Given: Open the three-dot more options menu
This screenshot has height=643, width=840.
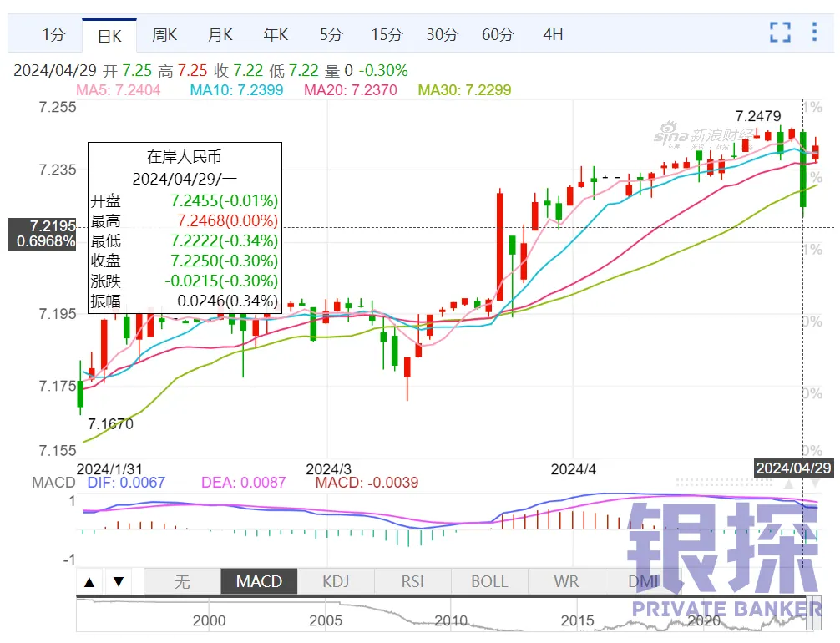Looking at the screenshot, I should click(x=814, y=32).
